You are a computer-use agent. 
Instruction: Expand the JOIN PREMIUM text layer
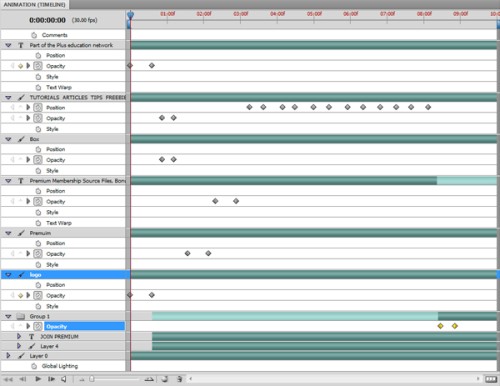[x=19, y=336]
